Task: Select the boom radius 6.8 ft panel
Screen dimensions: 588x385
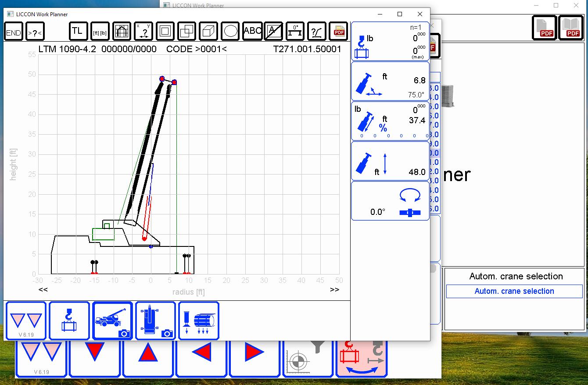Action: (390, 81)
